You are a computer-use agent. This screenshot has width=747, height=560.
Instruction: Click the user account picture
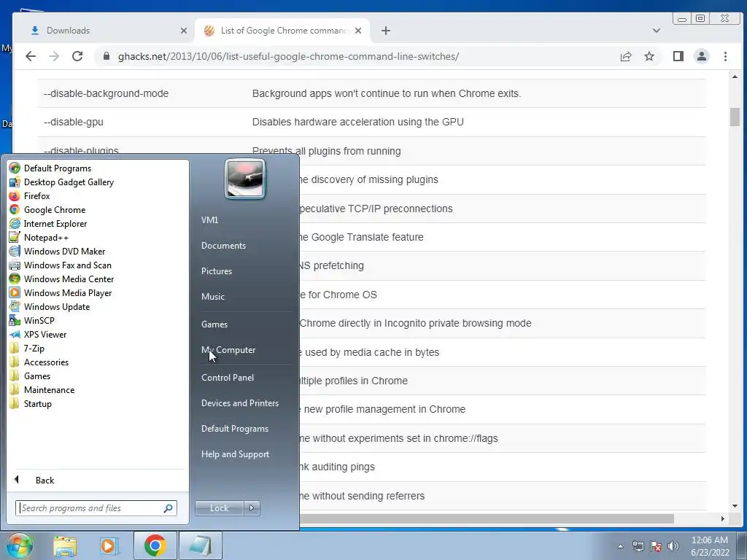pos(245,179)
